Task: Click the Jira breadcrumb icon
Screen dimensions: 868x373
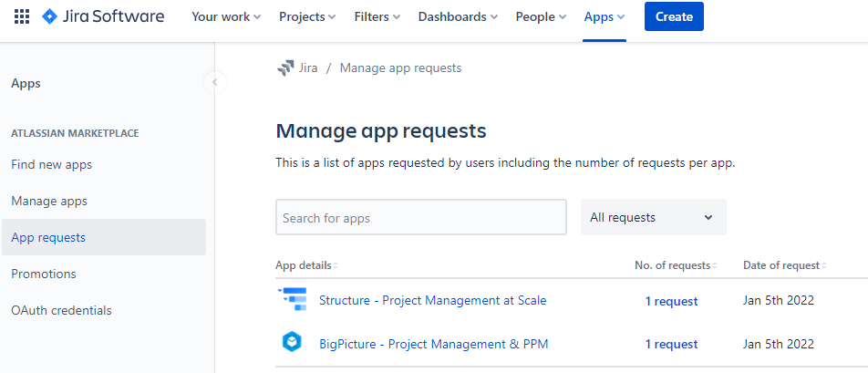Action: click(285, 68)
